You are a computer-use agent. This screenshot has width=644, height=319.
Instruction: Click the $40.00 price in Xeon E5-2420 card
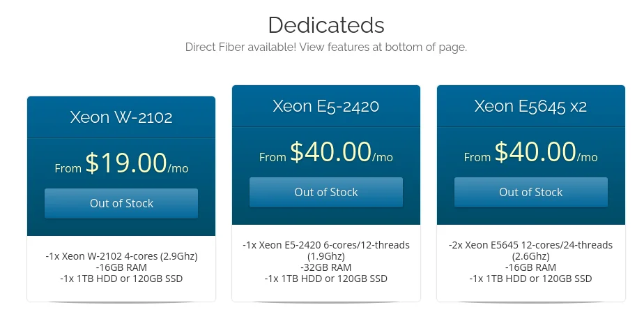coord(331,151)
